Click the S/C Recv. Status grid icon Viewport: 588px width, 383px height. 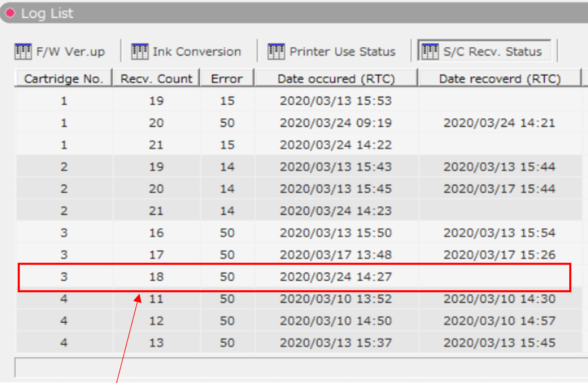(x=430, y=51)
